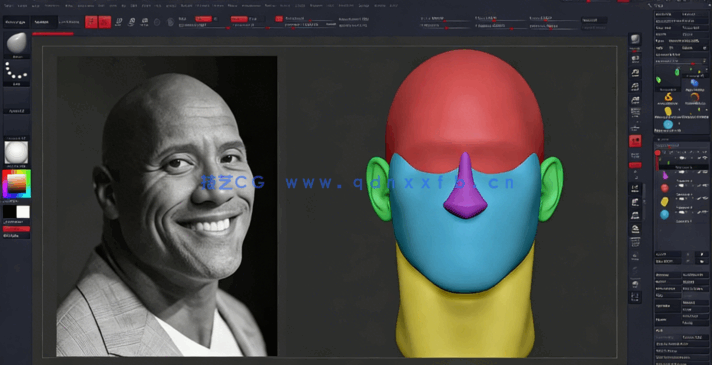Select the black secondary color swatch
Viewport: 712px width, 365px height.
(x=10, y=212)
